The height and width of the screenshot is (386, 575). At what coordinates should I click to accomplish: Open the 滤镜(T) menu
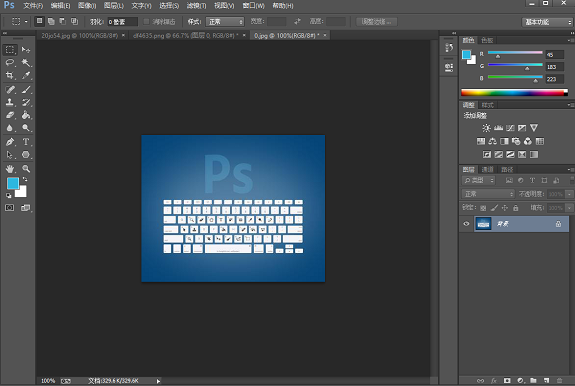196,6
